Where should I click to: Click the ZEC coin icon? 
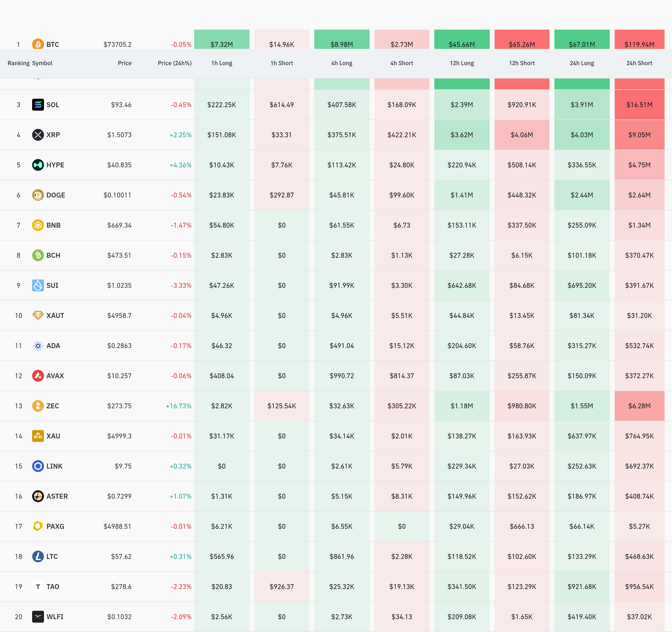point(38,406)
